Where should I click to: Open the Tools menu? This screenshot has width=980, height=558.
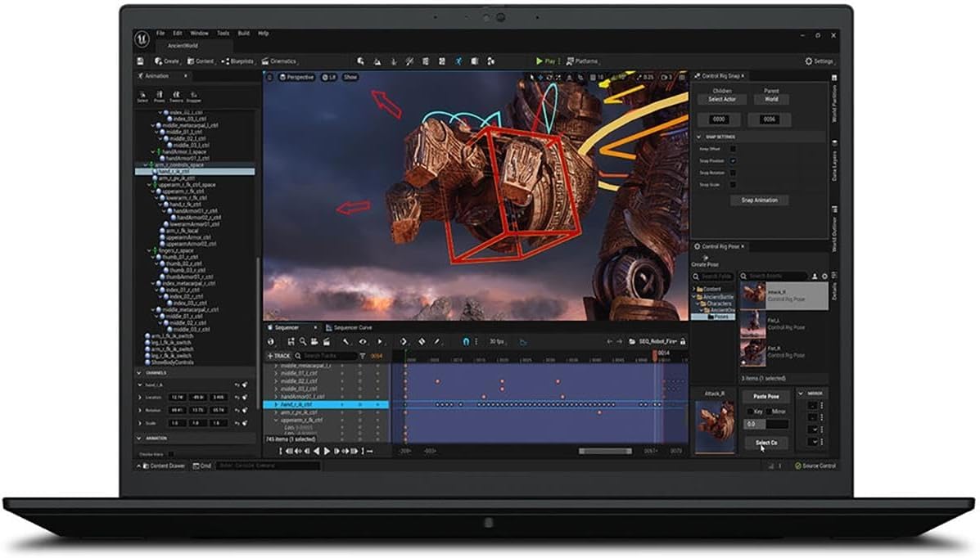coord(223,34)
